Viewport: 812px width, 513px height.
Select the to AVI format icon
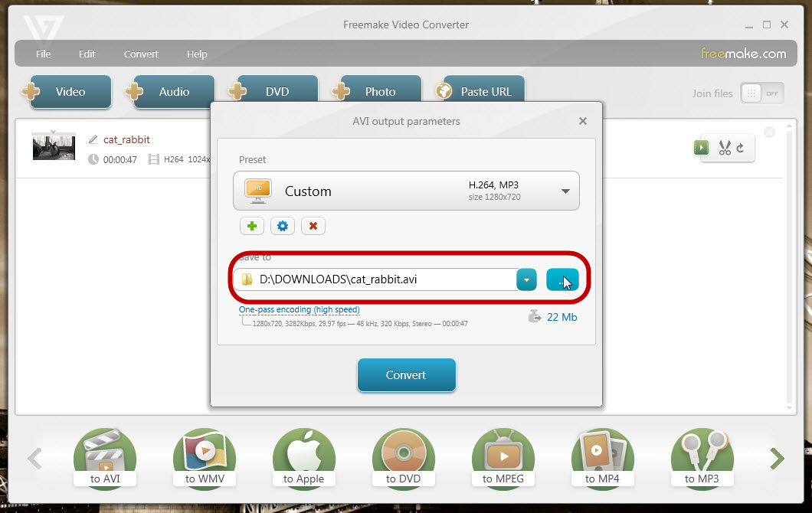[105, 459]
